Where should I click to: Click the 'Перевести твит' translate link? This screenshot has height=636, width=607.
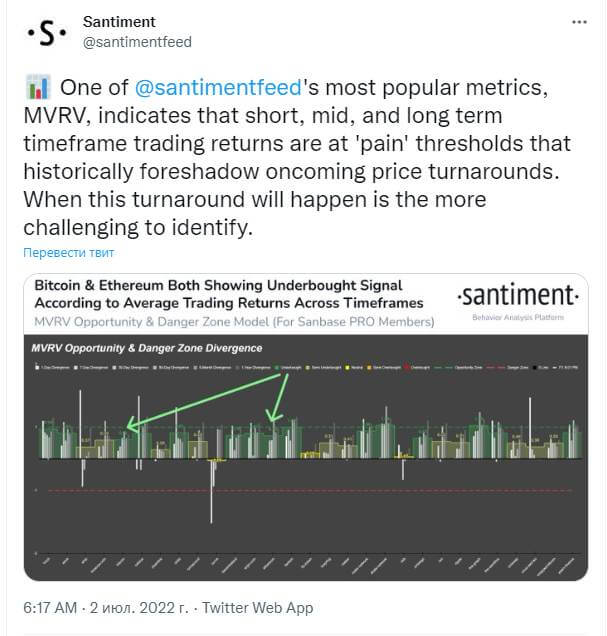point(69,253)
